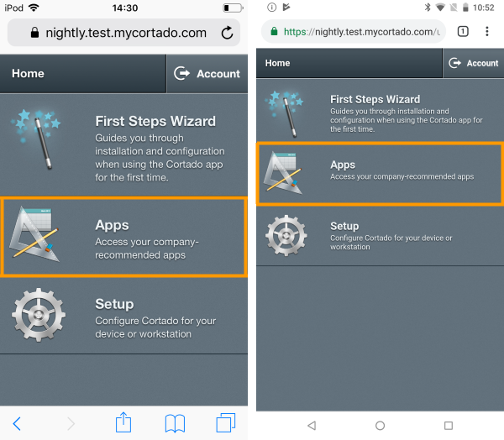Open Account on the iPod screen
Viewport: 504px width, 440px height.
[207, 74]
